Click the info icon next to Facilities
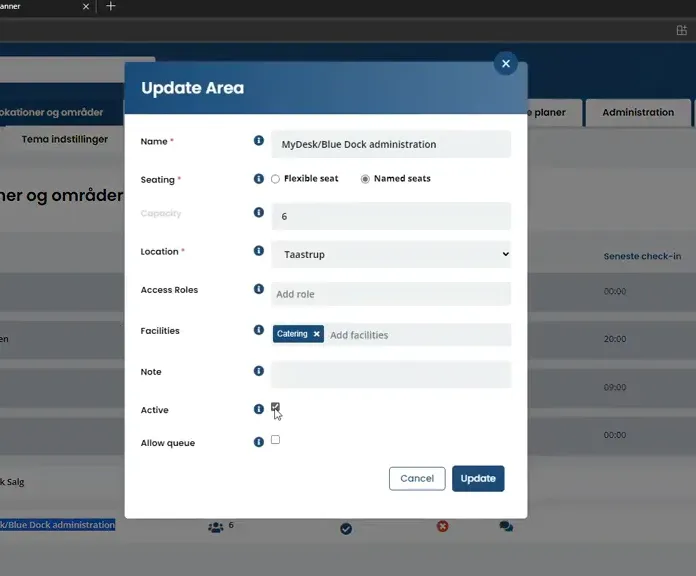696x576 pixels. coord(259,330)
